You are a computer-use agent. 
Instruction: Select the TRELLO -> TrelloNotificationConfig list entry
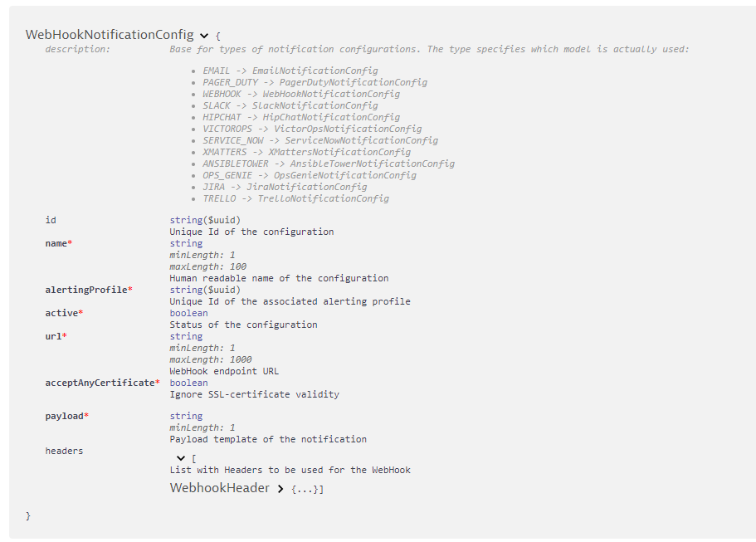(295, 198)
